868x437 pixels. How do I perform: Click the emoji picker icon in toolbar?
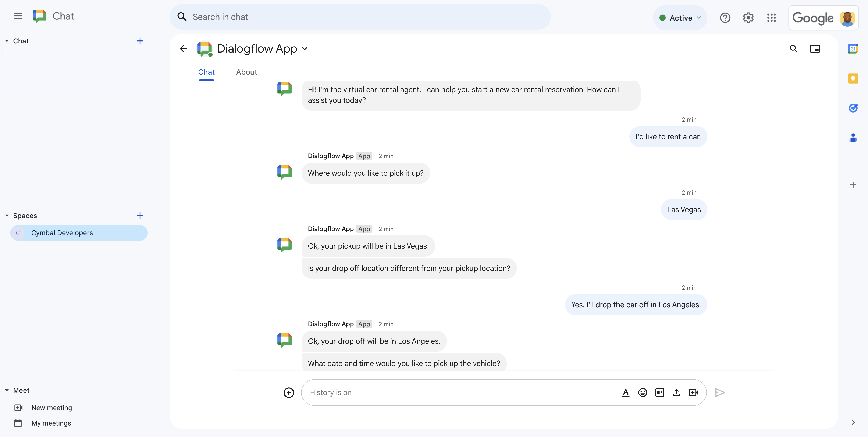click(x=643, y=392)
